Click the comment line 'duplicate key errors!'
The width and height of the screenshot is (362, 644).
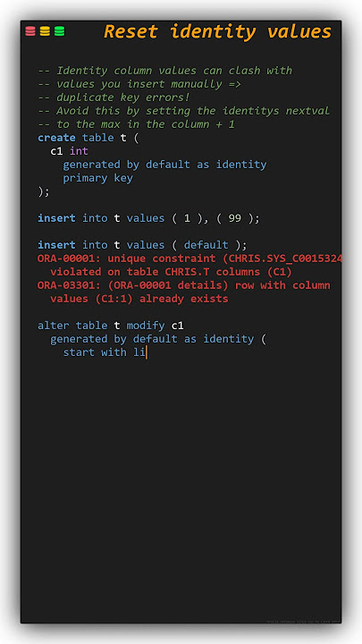(x=114, y=97)
